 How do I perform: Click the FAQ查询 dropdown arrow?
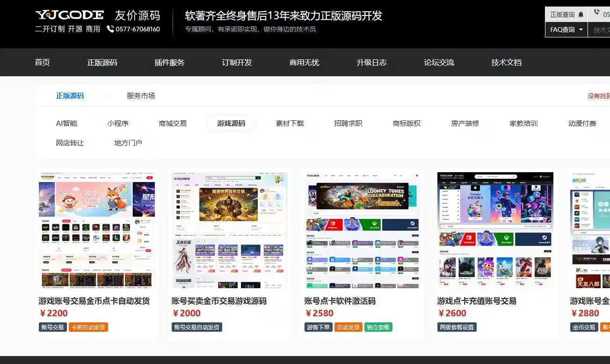point(581,29)
